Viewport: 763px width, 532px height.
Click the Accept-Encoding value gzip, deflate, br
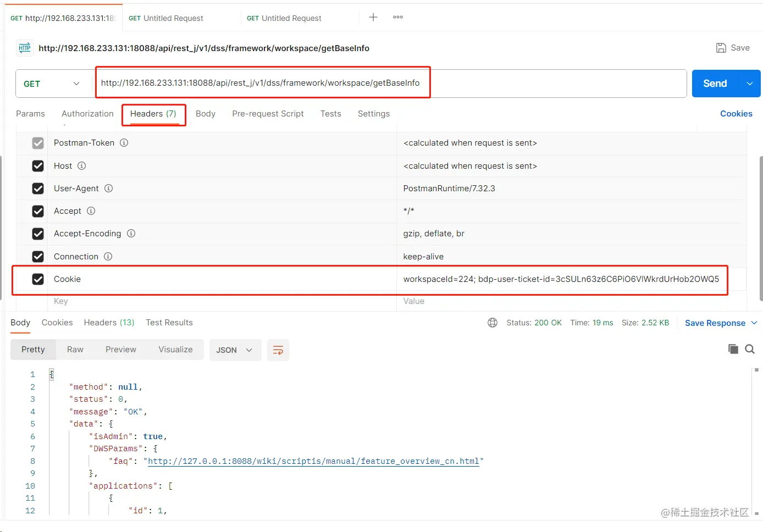tap(434, 234)
